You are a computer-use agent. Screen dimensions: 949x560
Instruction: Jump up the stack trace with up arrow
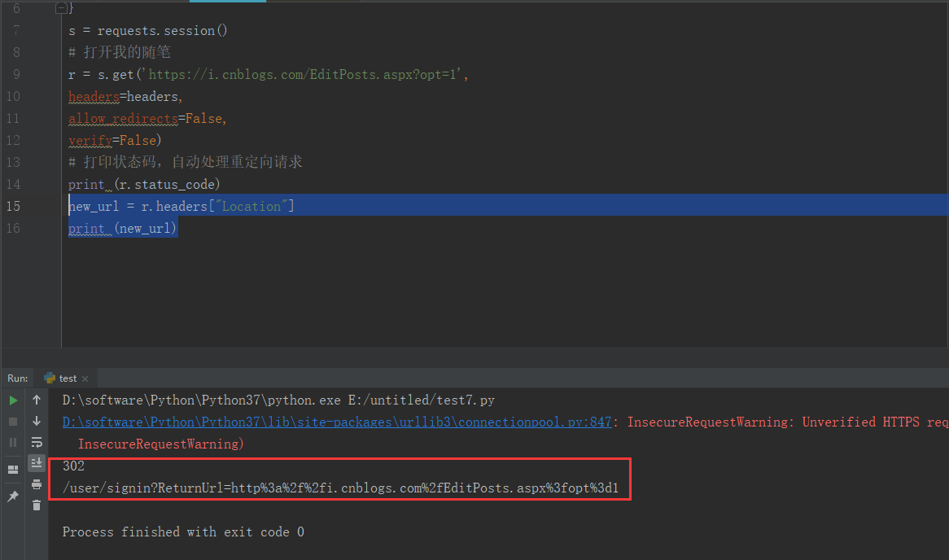tap(37, 400)
